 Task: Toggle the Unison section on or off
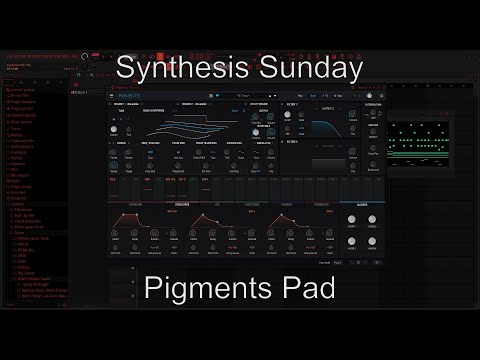pos(110,143)
